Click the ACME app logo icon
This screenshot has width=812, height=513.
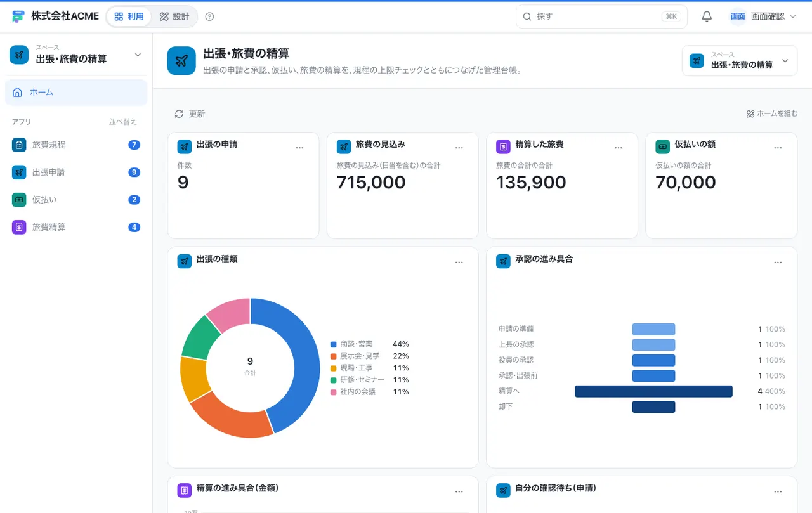pyautogui.click(x=18, y=16)
